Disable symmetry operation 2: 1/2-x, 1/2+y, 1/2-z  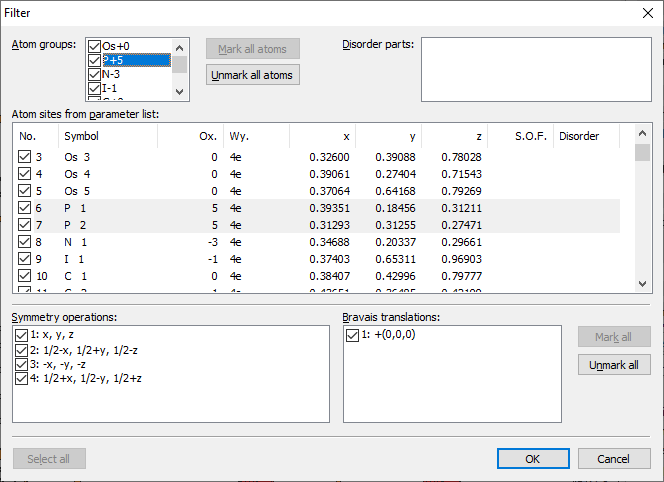[22, 350]
